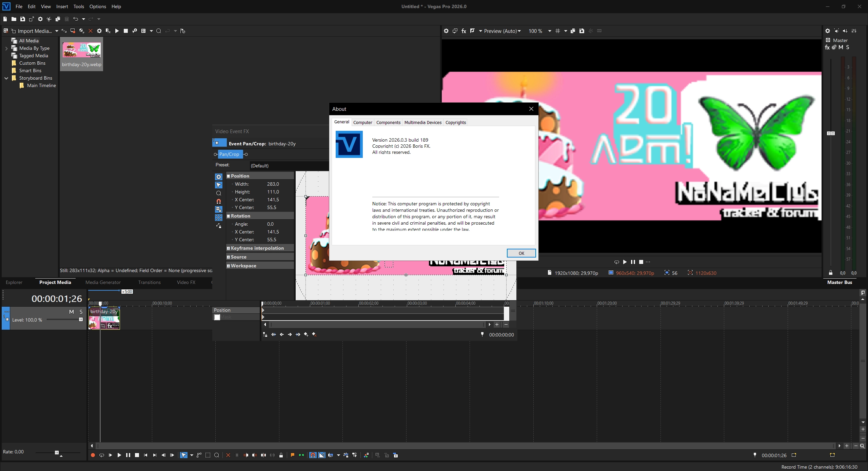
Task: Open the Tools menu
Action: point(79,6)
